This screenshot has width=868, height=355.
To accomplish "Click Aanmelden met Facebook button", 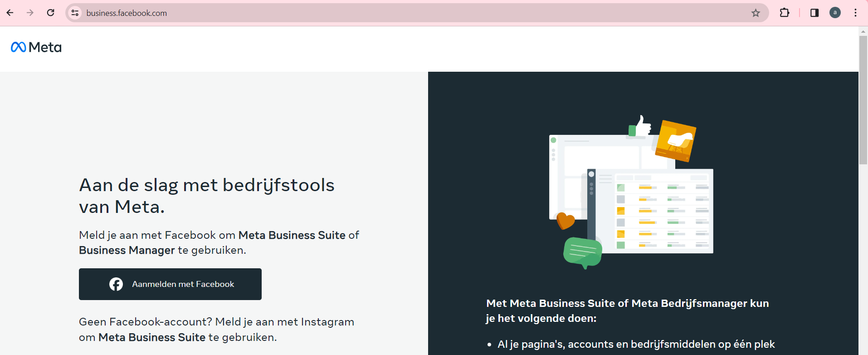I will (170, 284).
